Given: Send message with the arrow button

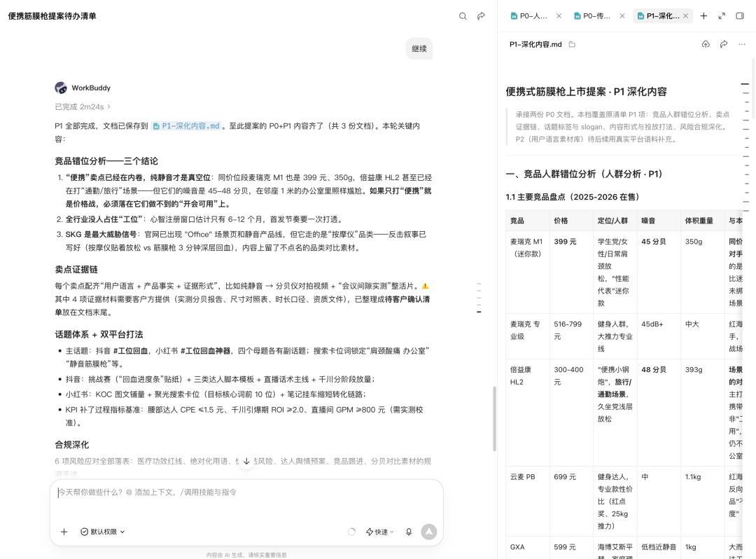Looking at the screenshot, I should pyautogui.click(x=428, y=532).
